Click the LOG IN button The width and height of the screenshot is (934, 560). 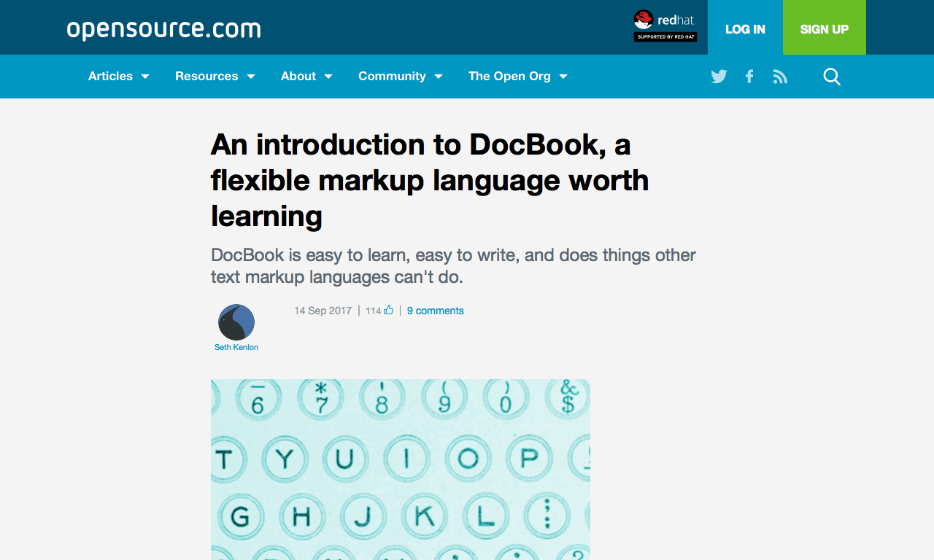745,28
